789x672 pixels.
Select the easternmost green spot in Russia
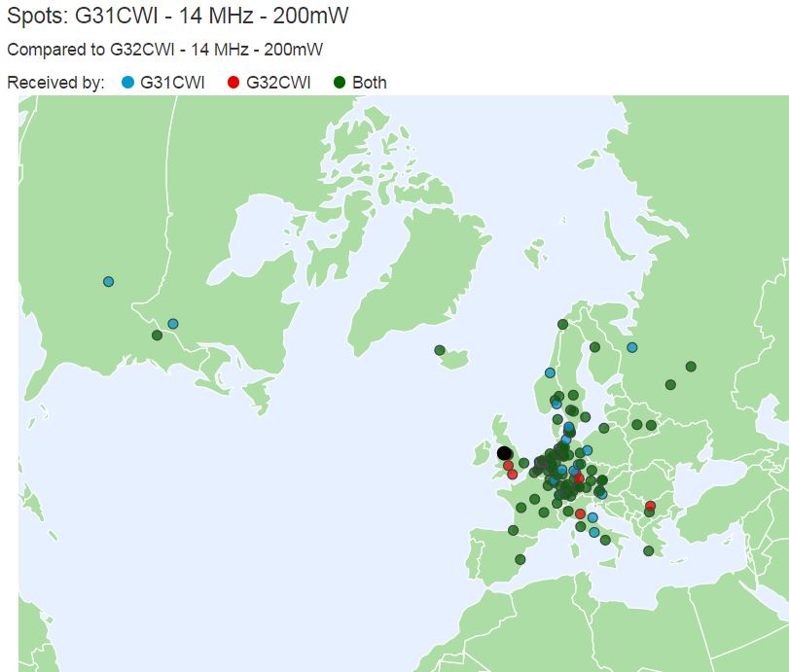pos(691,367)
